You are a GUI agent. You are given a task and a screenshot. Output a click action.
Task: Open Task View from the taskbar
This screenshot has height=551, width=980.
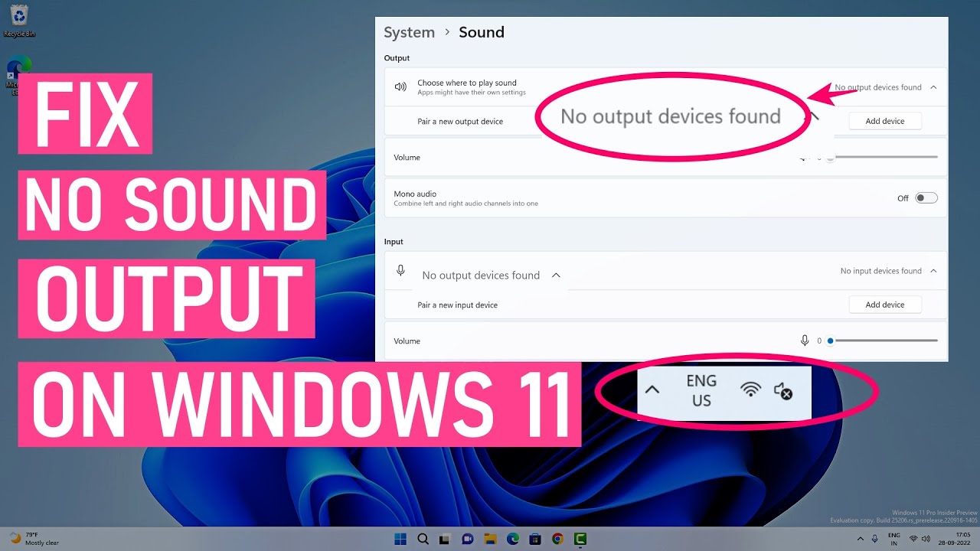[445, 539]
